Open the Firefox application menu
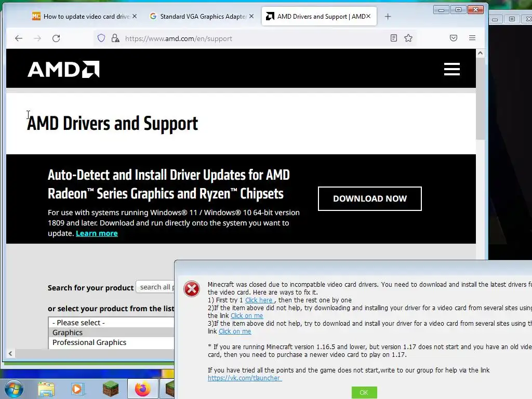Image resolution: width=532 pixels, height=399 pixels. [x=472, y=38]
